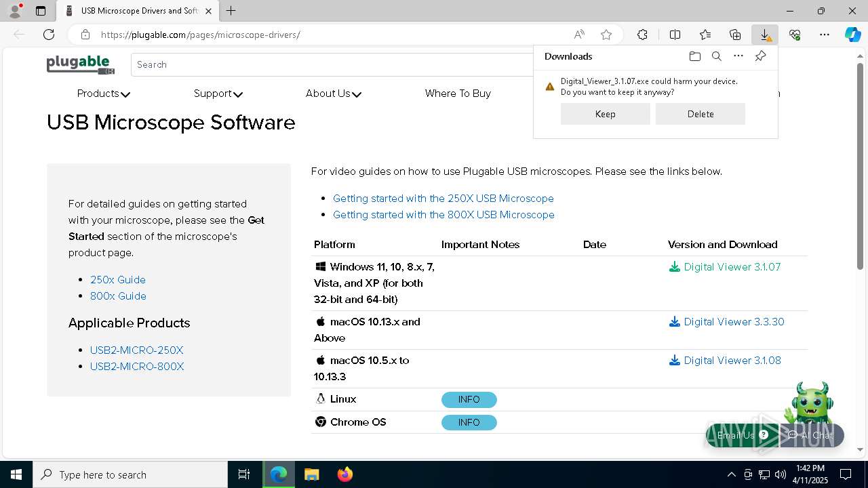Show hidden system tray icons

731,474
